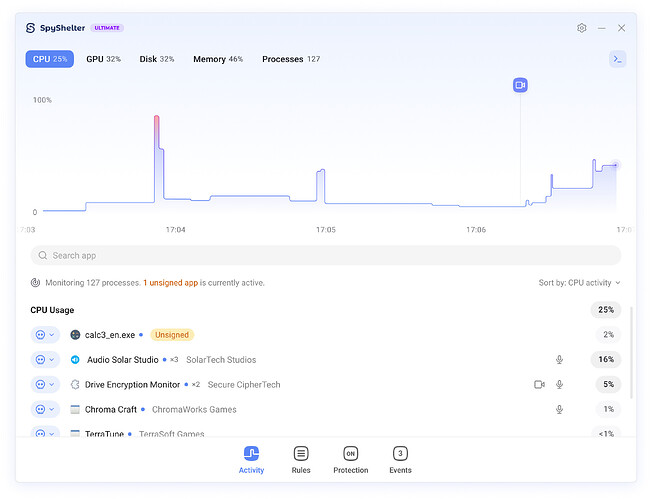This screenshot has height=499, width=652.
Task: Click microphone icon for Chroma Craft
Action: point(559,410)
